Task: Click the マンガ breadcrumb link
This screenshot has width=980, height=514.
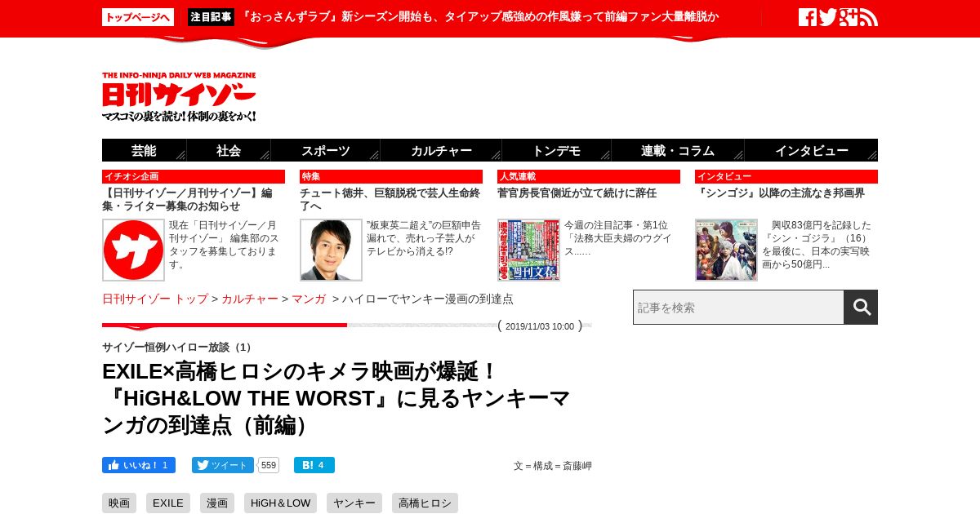Action: tap(309, 299)
